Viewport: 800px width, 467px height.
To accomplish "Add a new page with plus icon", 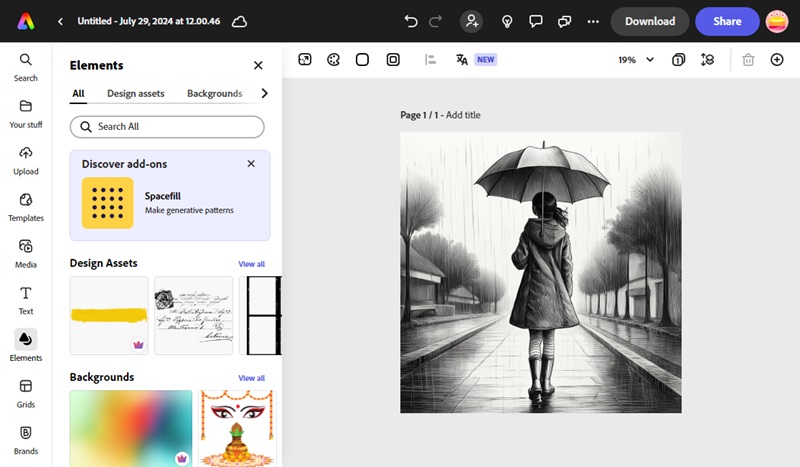I will [x=777, y=60].
